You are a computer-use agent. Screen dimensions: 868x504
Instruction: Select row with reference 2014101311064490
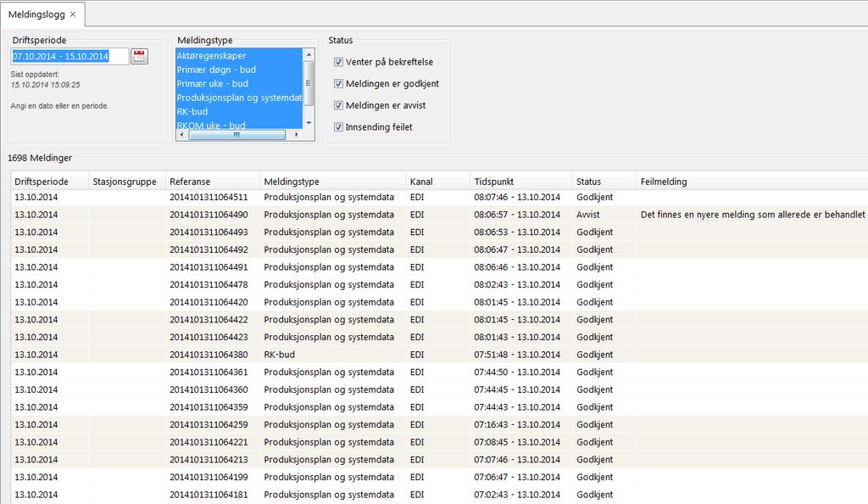(x=440, y=215)
